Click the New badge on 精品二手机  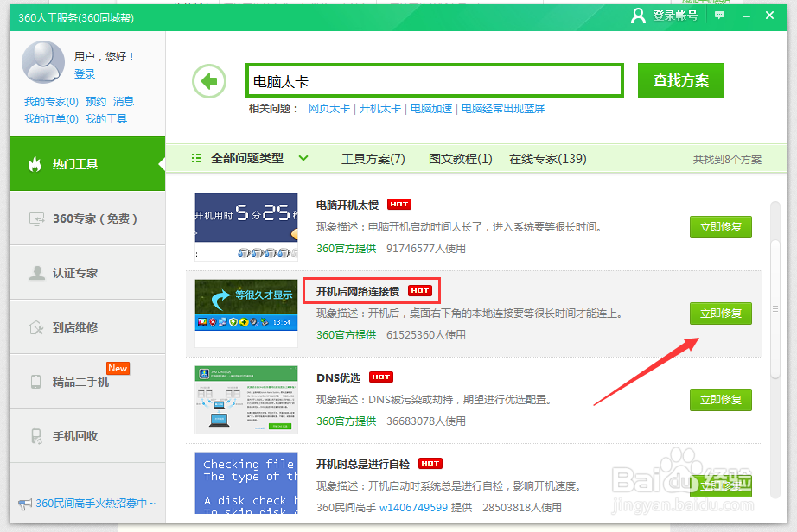[118, 368]
